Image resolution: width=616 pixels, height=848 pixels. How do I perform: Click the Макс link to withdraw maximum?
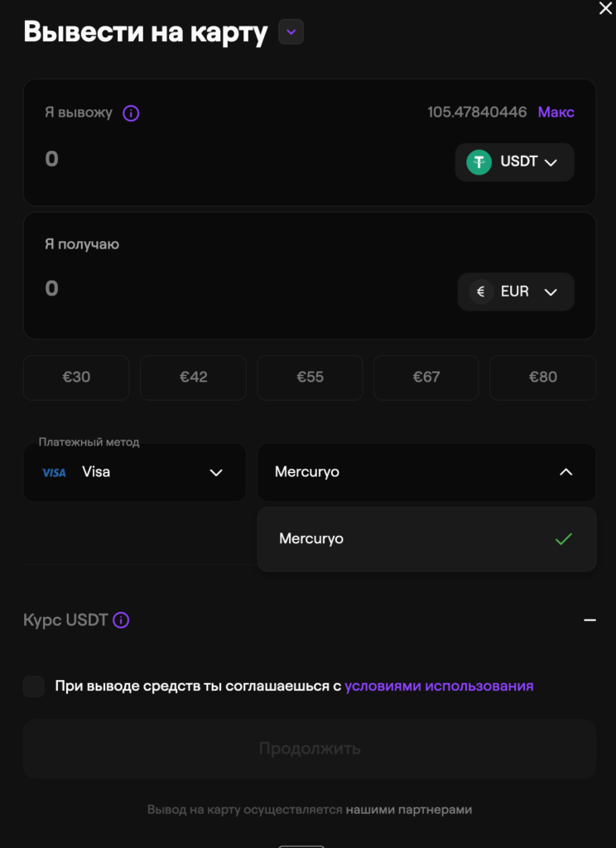[x=556, y=112]
